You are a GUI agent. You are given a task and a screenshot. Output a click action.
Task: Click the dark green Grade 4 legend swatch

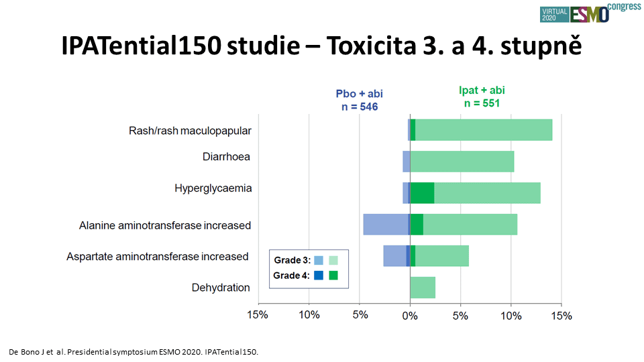pyautogui.click(x=333, y=276)
